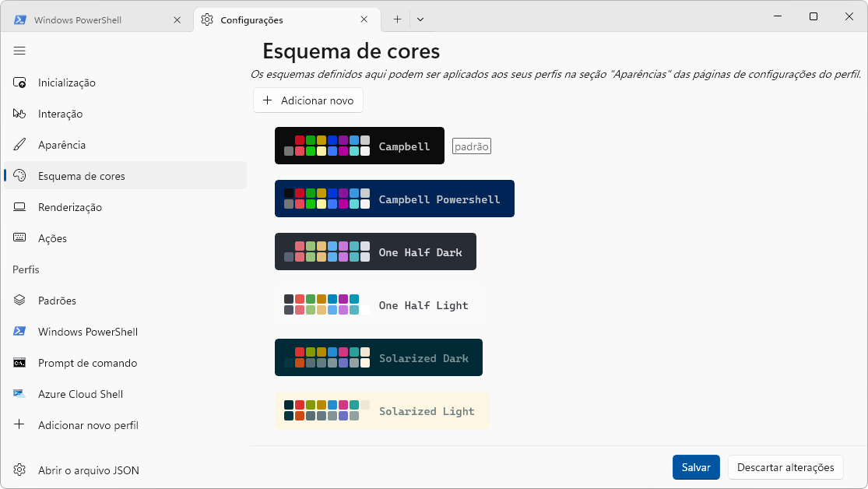Open Windows PowerShell profile settings
This screenshot has width=868, height=489.
coord(87,332)
